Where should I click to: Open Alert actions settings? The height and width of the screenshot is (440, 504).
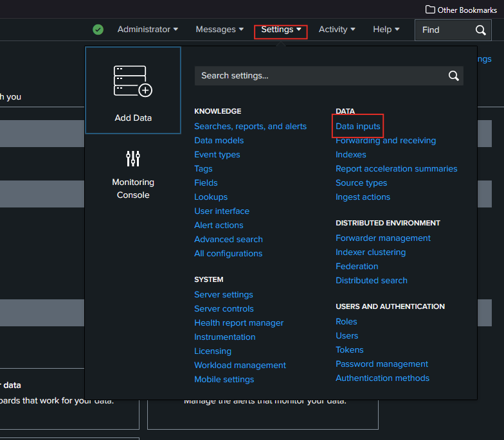pyautogui.click(x=219, y=225)
